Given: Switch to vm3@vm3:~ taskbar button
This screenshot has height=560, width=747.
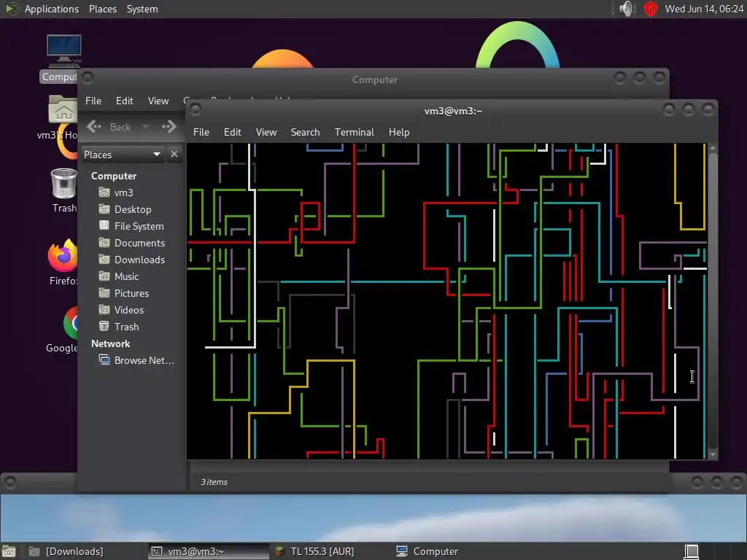Looking at the screenshot, I should pyautogui.click(x=208, y=551).
